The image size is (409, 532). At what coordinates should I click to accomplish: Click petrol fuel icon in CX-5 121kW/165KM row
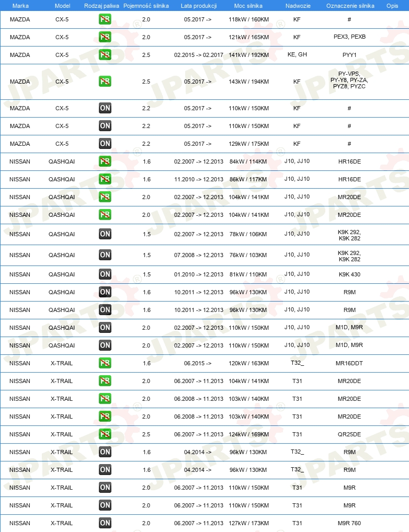(105, 37)
